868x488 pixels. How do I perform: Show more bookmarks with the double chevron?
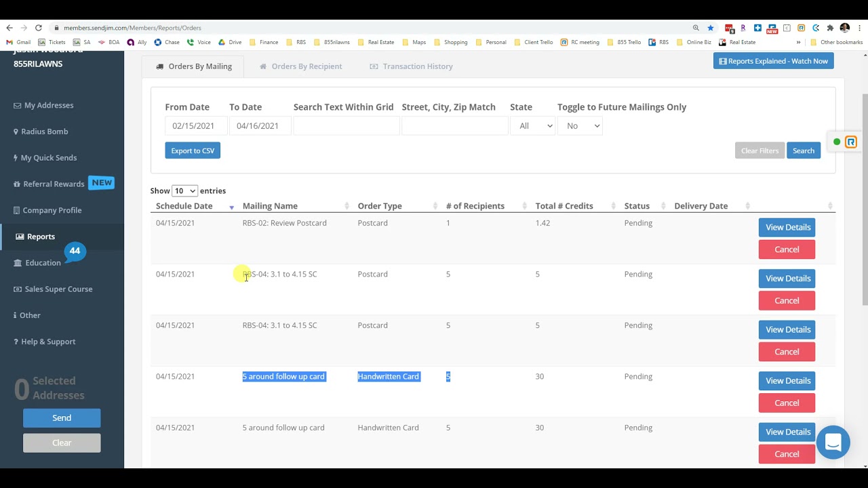pyautogui.click(x=798, y=42)
